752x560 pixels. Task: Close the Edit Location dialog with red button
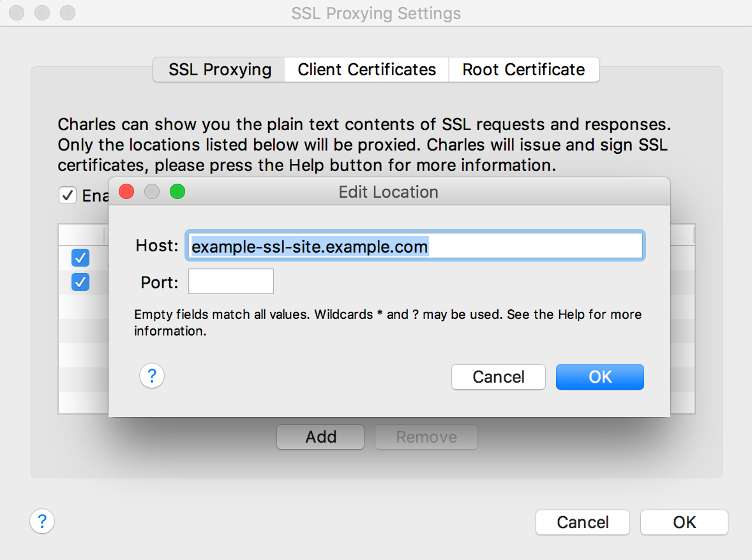(126, 191)
